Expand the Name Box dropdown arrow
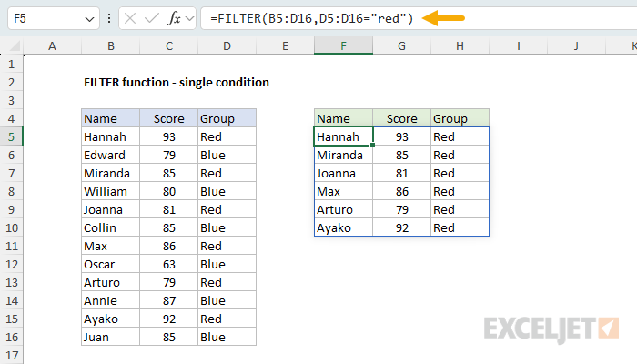This screenshot has height=364, width=637. (89, 19)
